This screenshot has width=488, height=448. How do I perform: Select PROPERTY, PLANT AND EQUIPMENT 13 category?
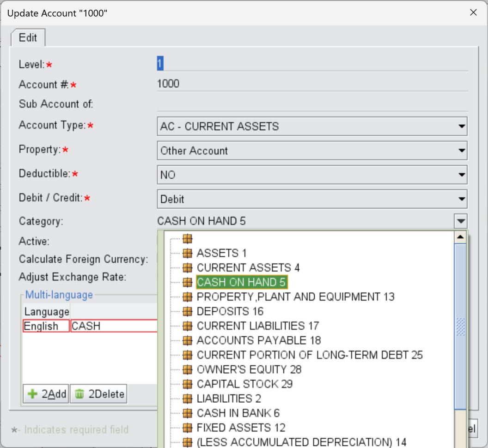(x=295, y=297)
